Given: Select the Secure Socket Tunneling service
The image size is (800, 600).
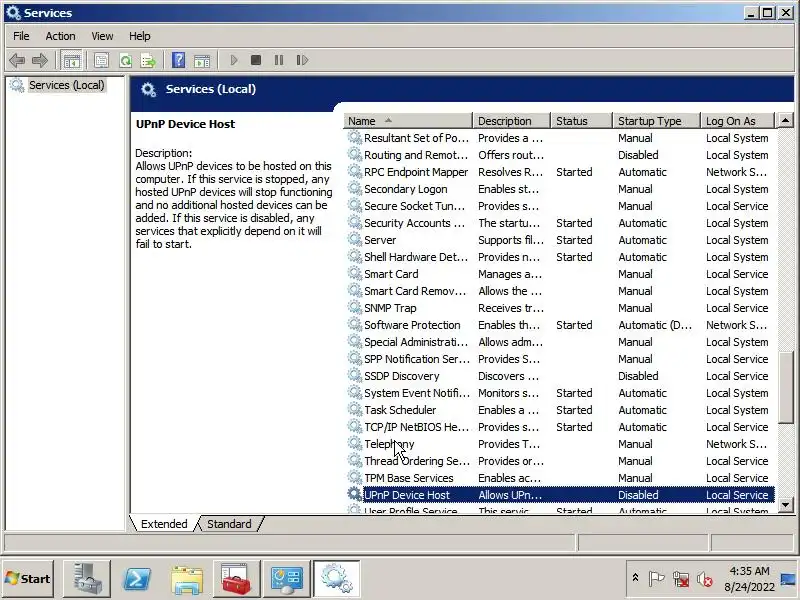Looking at the screenshot, I should 559,206.
